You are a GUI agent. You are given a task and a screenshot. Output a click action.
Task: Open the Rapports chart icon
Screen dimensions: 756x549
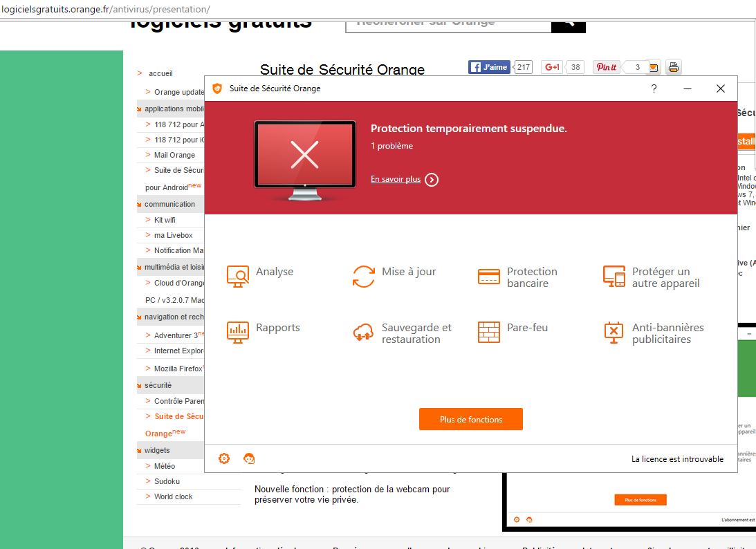tap(238, 333)
